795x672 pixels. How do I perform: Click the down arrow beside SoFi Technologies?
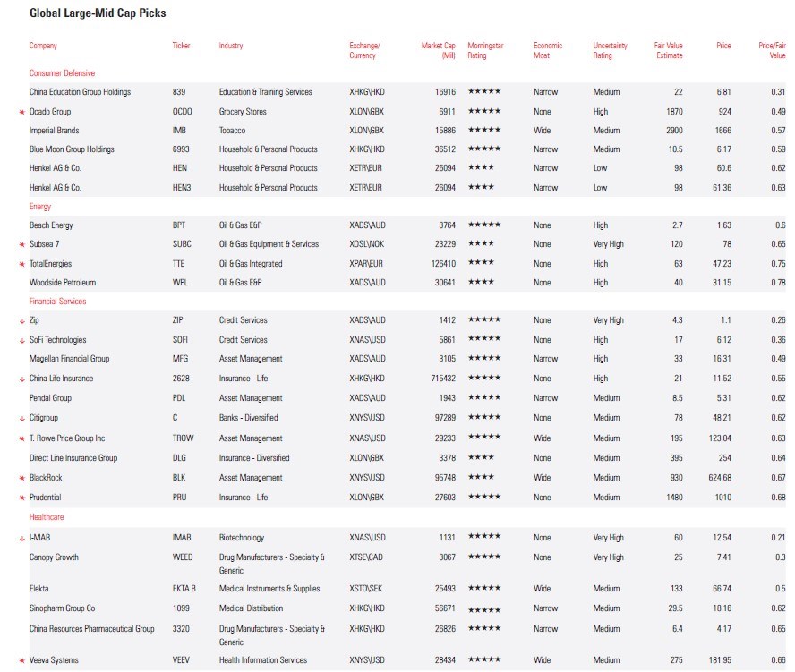pos(21,340)
